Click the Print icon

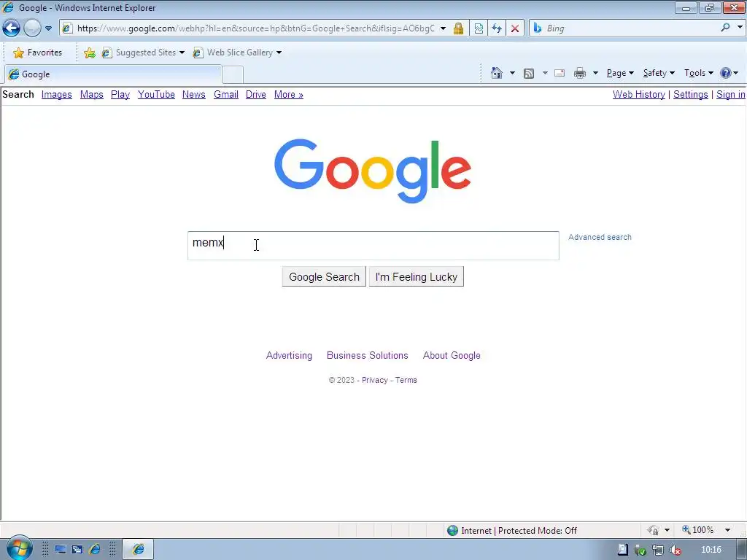click(580, 73)
